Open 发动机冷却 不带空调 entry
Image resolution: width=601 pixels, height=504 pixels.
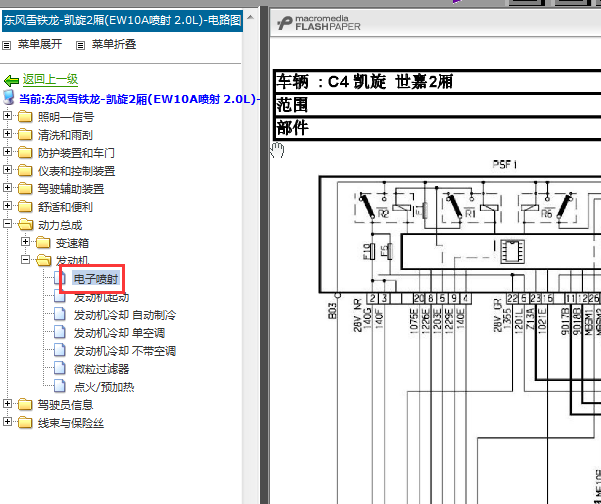tap(125, 351)
